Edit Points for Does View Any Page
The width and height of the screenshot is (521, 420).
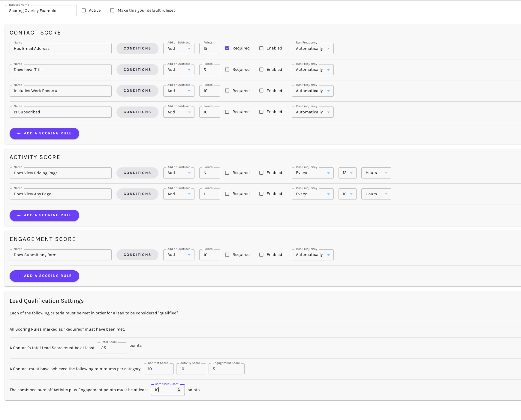pyautogui.click(x=209, y=194)
